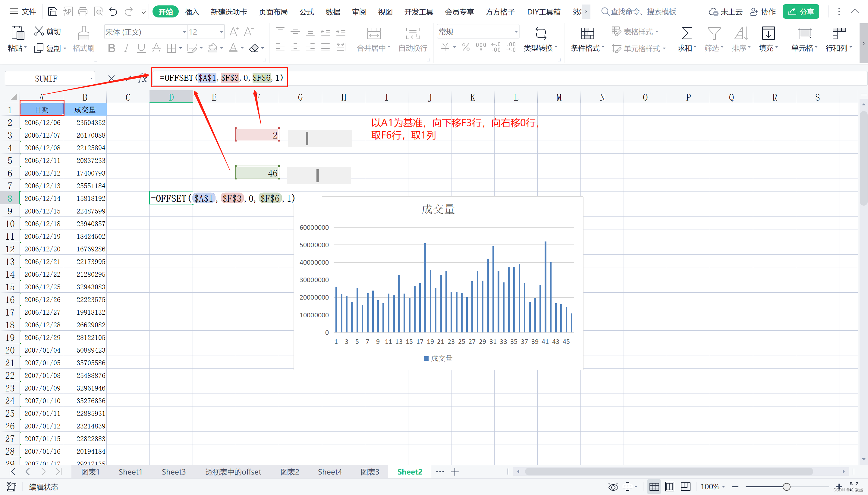
Task: Switch to the 公式 (Formulas) tab
Action: point(307,12)
